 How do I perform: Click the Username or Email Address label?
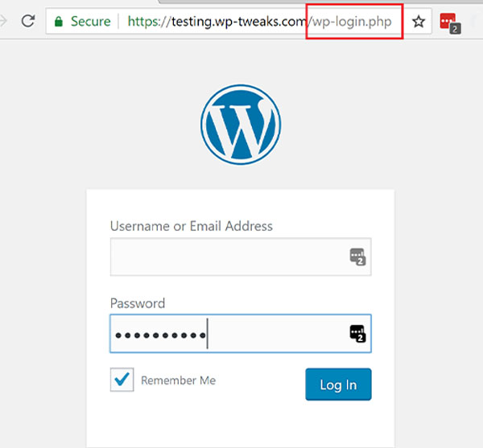(192, 226)
